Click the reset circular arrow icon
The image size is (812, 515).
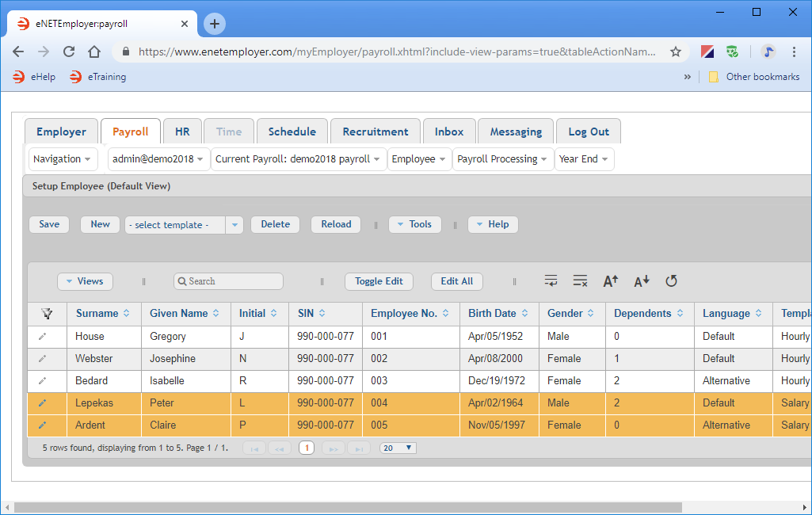671,281
